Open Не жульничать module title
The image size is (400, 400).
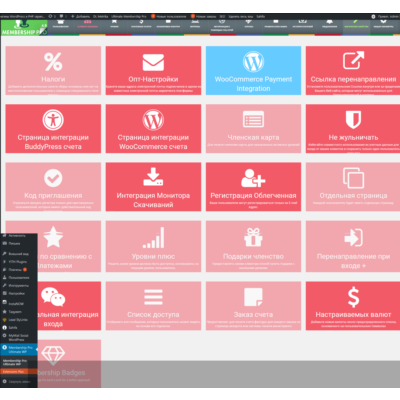point(353,137)
